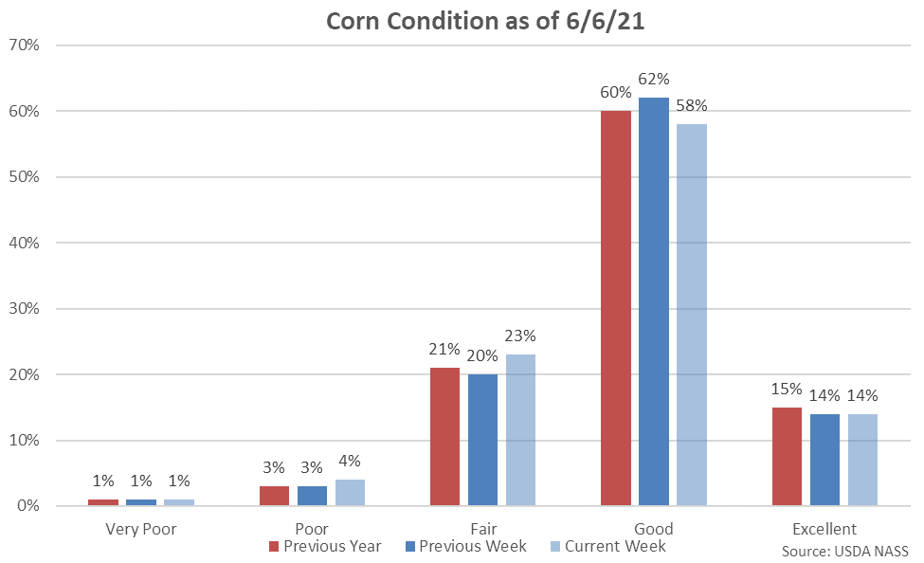Select the Poor Current Week bar at 4%
924x563 pixels.
(350, 492)
